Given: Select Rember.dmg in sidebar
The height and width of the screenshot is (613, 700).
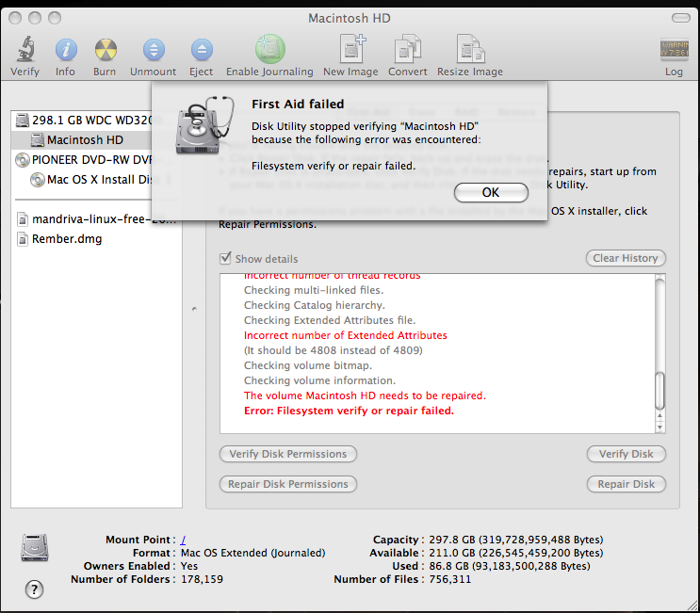Looking at the screenshot, I should point(96,239).
